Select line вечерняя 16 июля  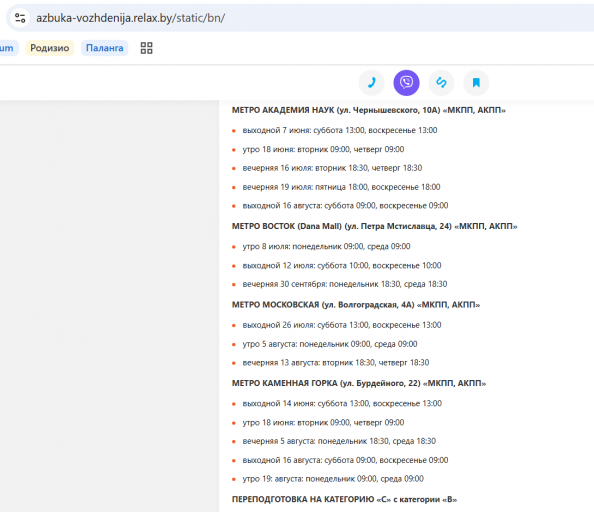click(x=332, y=168)
